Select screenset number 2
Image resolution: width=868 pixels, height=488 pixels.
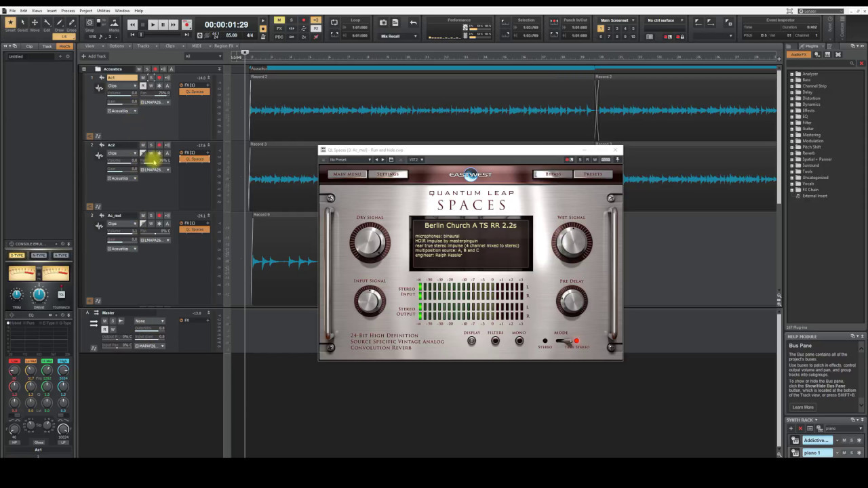click(x=608, y=28)
